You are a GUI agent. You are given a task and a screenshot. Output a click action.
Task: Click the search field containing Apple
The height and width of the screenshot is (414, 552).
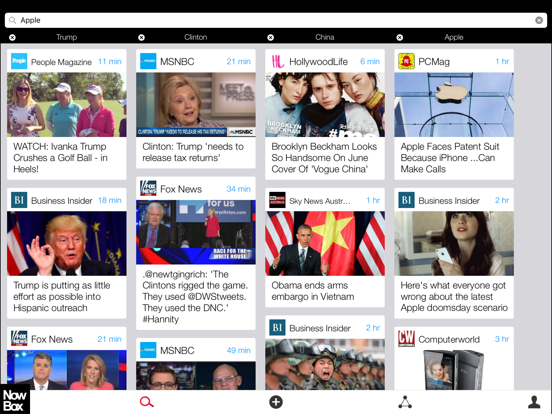click(276, 20)
